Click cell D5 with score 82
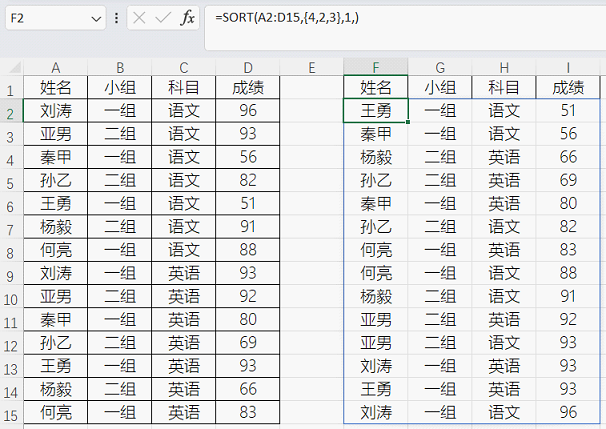The height and width of the screenshot is (429, 606). 248,180
